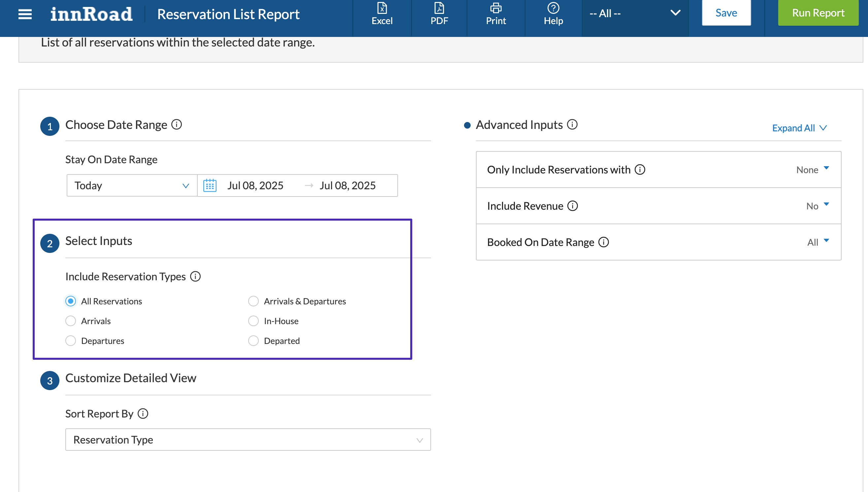Open the -- All -- property selector
The image size is (868, 492).
pyautogui.click(x=634, y=14)
